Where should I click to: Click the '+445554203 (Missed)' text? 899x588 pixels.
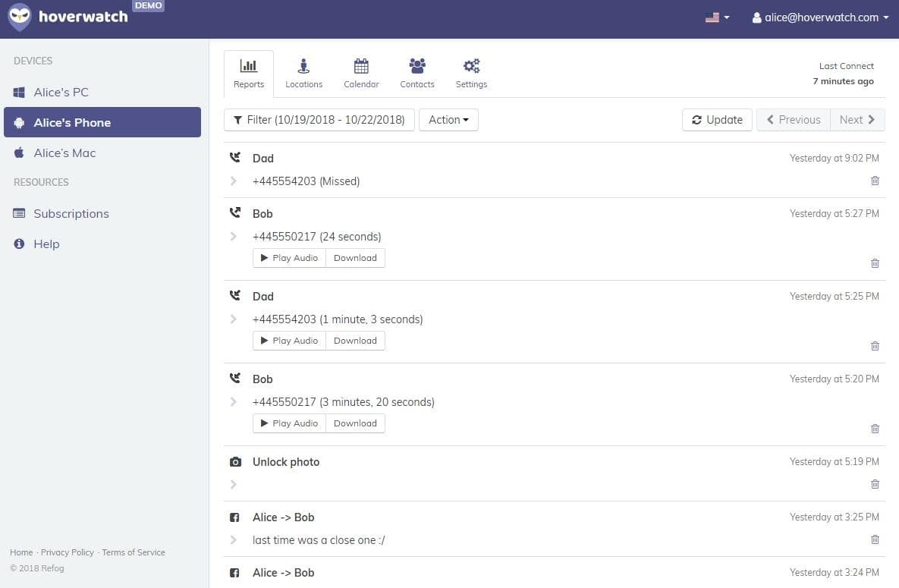[x=306, y=181]
